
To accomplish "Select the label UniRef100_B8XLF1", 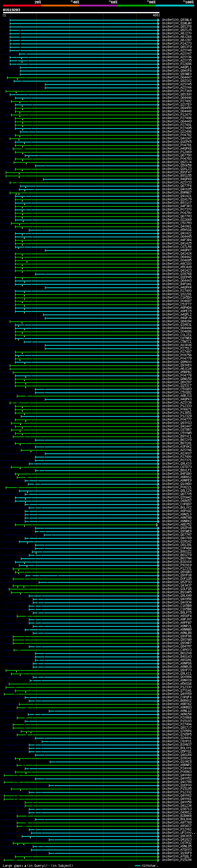I will coord(177,470).
